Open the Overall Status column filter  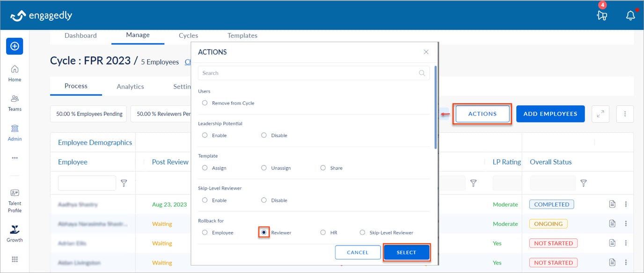click(584, 183)
